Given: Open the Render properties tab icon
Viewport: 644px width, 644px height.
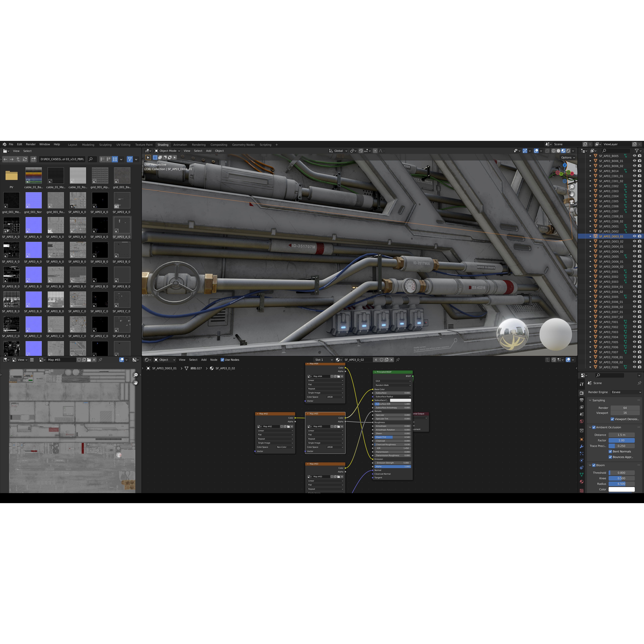Looking at the screenshot, I should tap(582, 393).
